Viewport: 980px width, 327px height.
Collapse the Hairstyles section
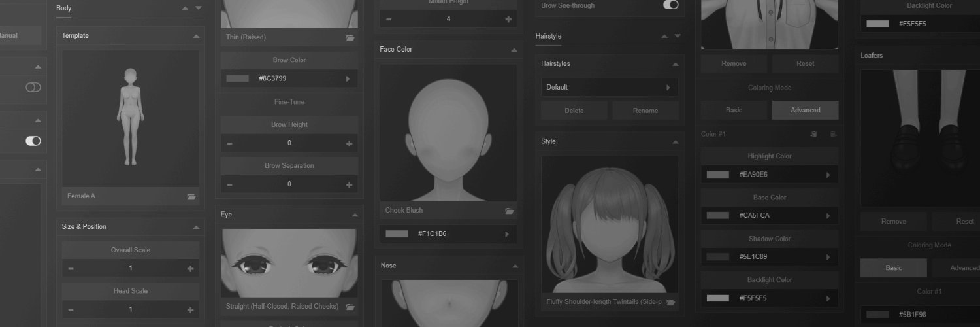click(675, 64)
